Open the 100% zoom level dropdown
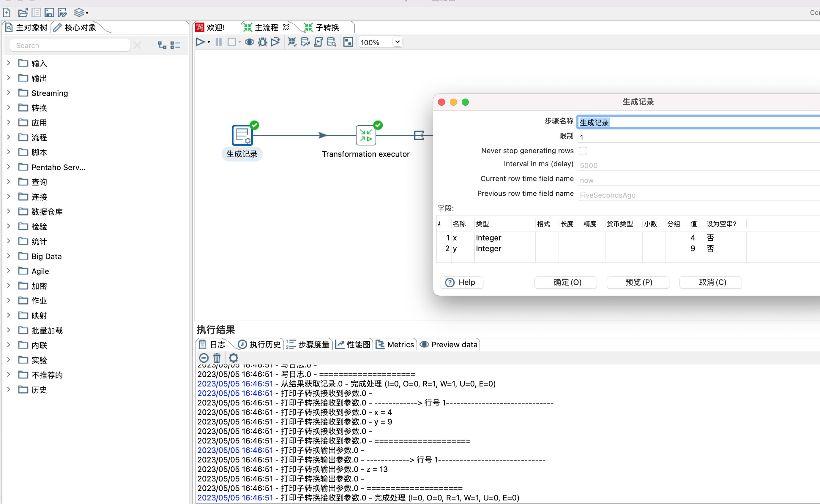This screenshot has height=504, width=820. coord(397,42)
